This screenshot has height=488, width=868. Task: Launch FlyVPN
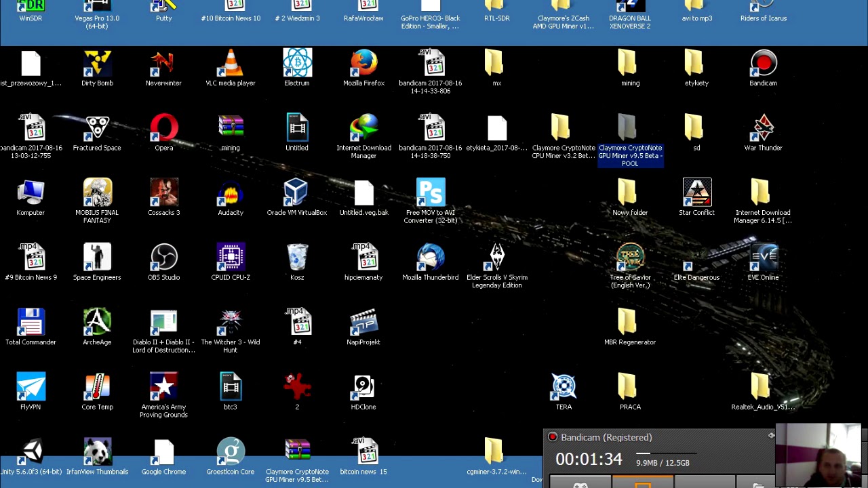31,388
